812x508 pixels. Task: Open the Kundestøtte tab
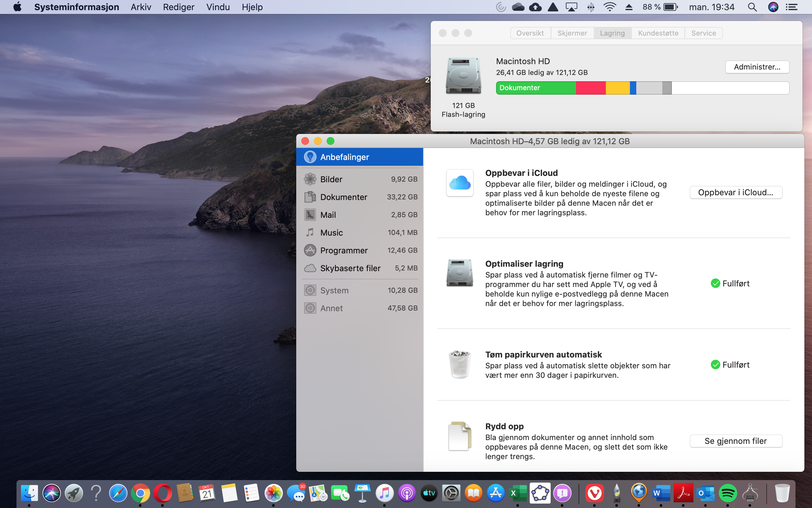click(x=658, y=33)
